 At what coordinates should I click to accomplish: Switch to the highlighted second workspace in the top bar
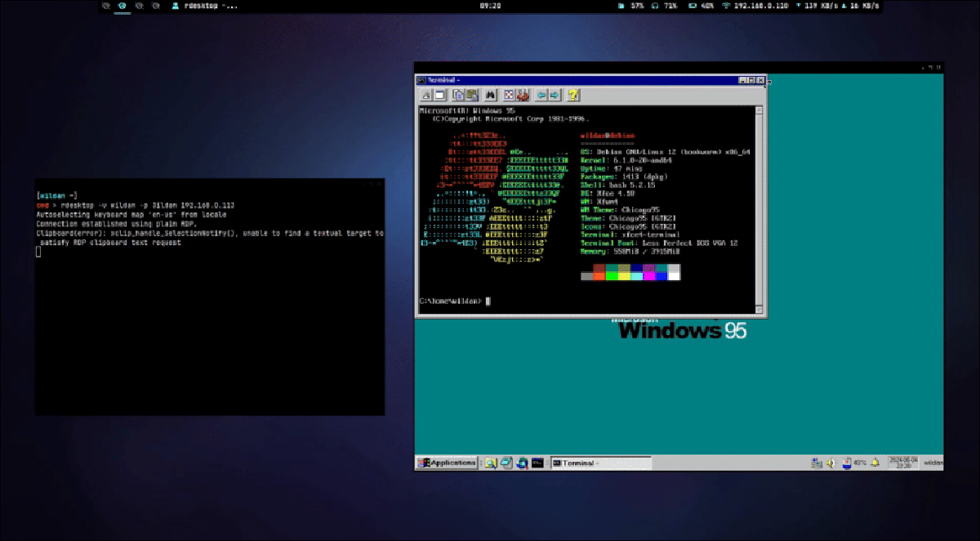[x=122, y=6]
